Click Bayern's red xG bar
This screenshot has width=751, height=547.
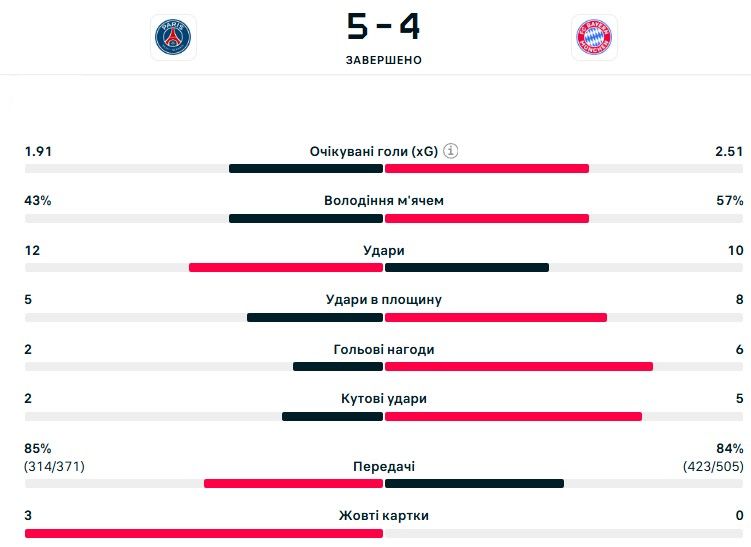487,169
